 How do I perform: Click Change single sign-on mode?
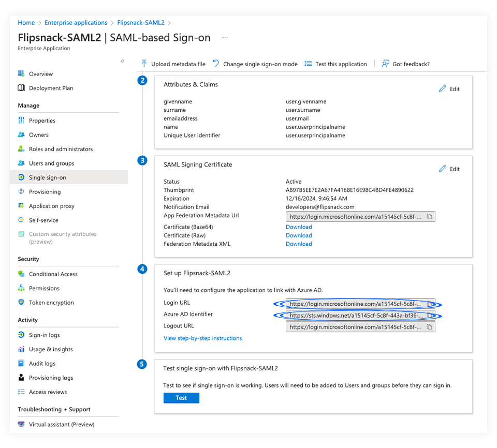tap(255, 64)
